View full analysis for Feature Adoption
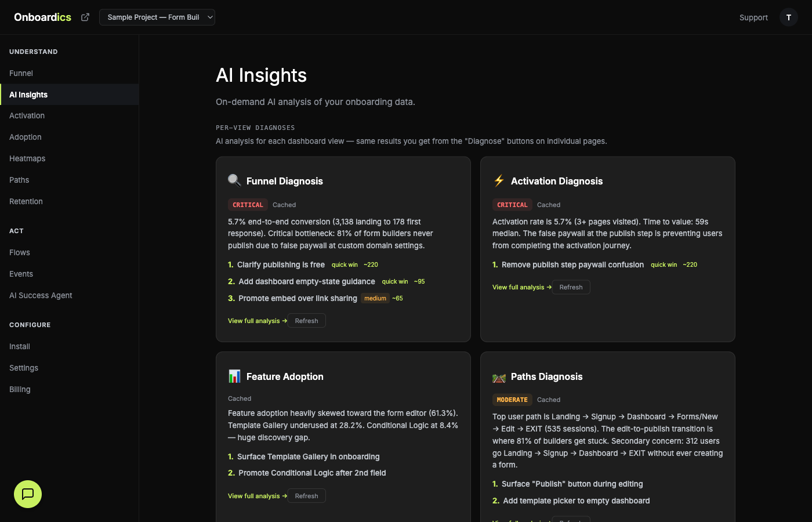The image size is (812, 522). 253,495
